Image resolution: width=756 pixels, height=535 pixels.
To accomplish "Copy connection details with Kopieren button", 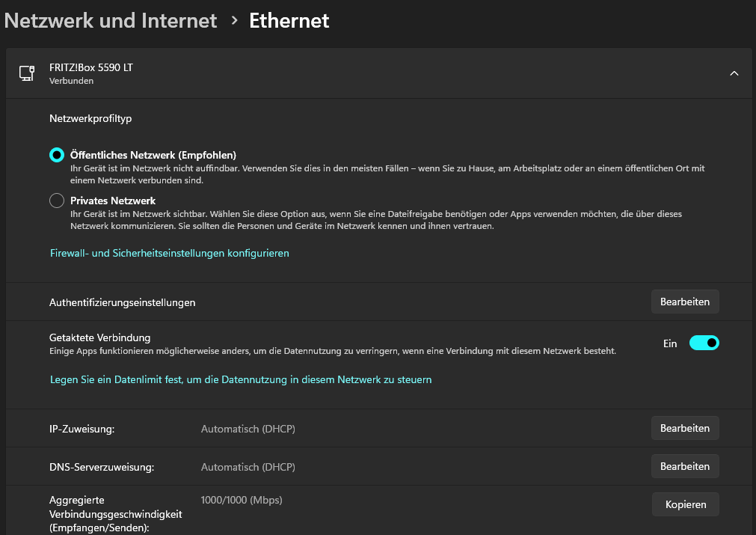I will tap(685, 504).
